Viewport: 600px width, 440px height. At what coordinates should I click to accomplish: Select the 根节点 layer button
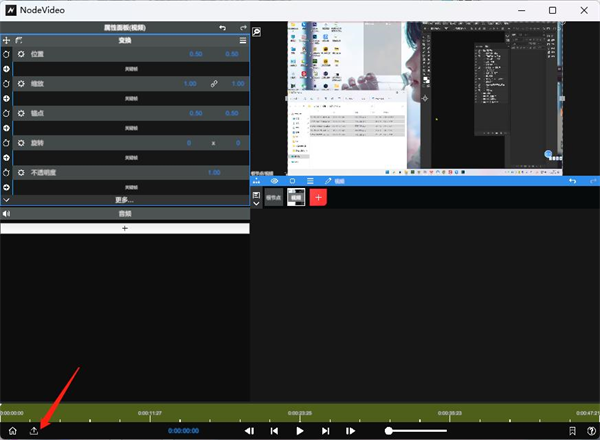click(273, 198)
